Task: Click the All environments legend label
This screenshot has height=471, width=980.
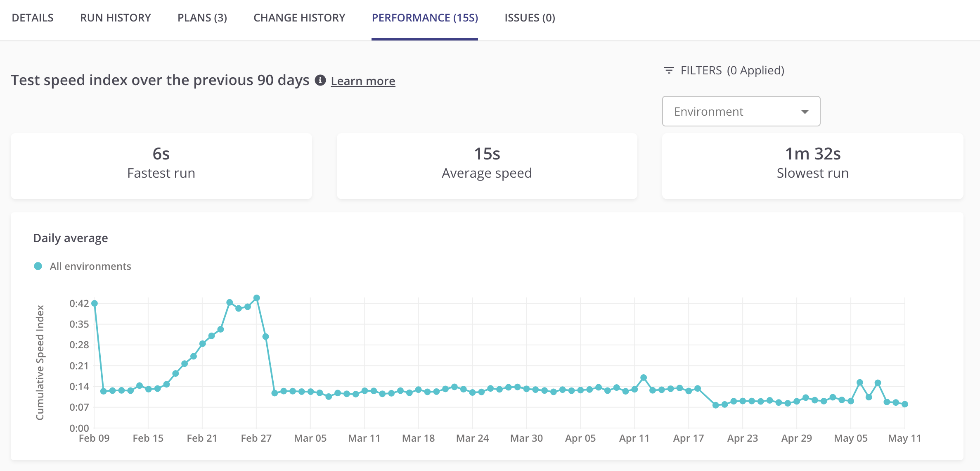Action: point(90,266)
